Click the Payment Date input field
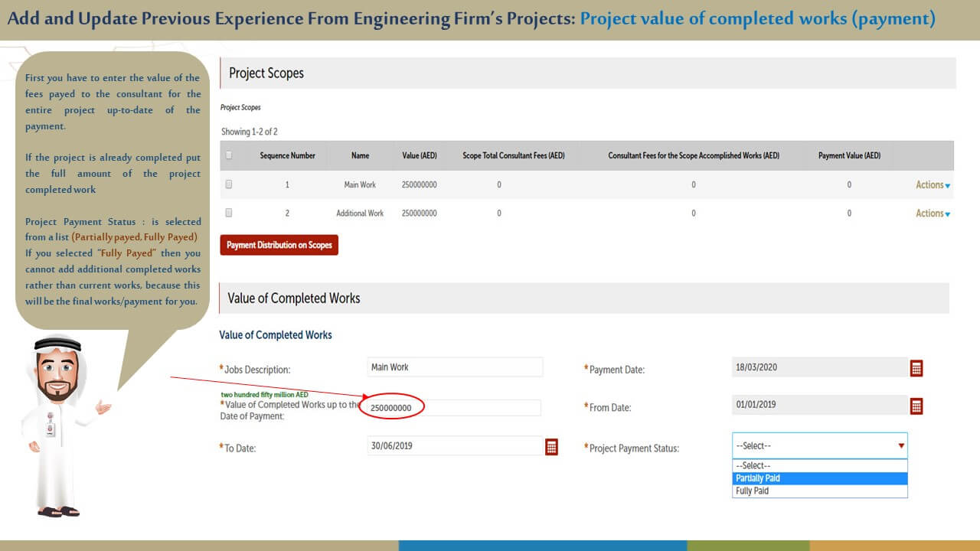Viewport: 980px width, 551px height. [819, 367]
